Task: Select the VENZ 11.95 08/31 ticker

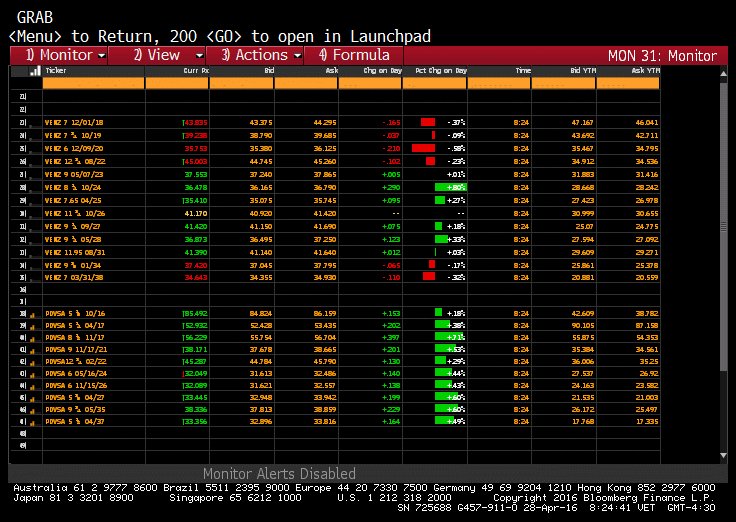Action: pyautogui.click(x=75, y=253)
